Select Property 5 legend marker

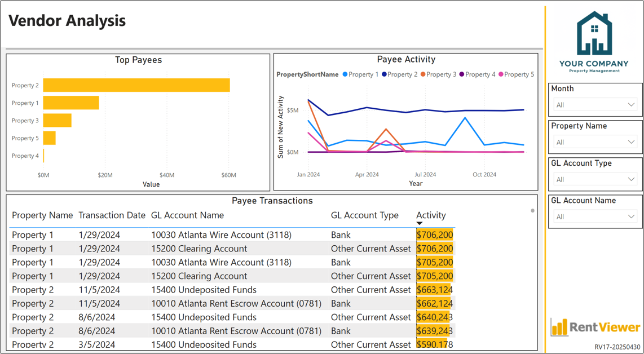coord(501,74)
